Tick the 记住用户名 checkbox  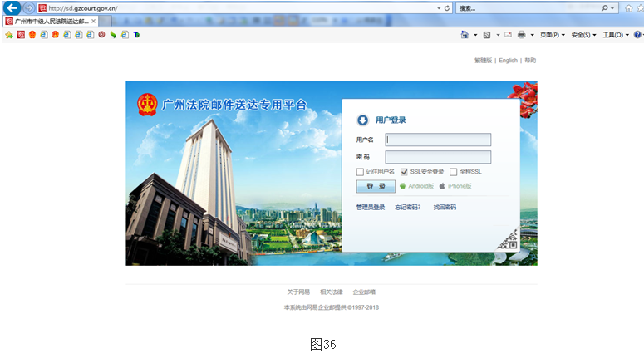coord(360,172)
